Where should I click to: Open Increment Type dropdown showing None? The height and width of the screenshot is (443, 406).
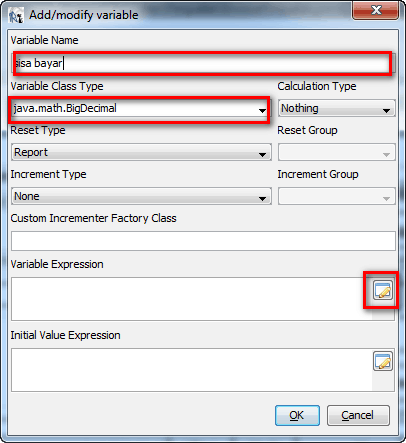click(x=141, y=196)
